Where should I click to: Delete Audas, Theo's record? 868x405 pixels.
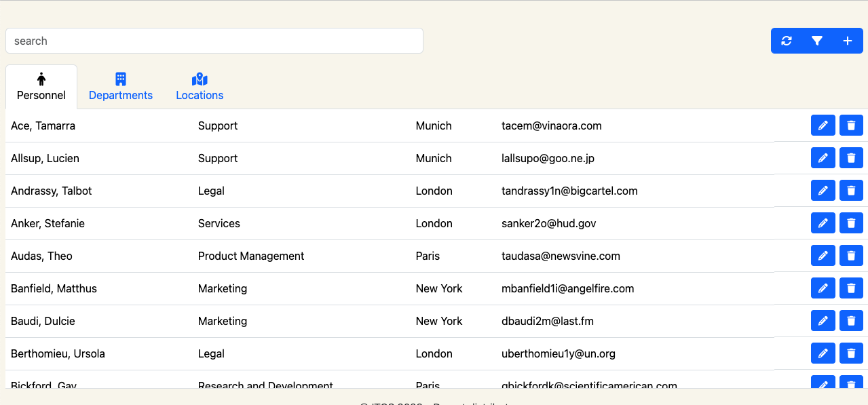point(851,255)
